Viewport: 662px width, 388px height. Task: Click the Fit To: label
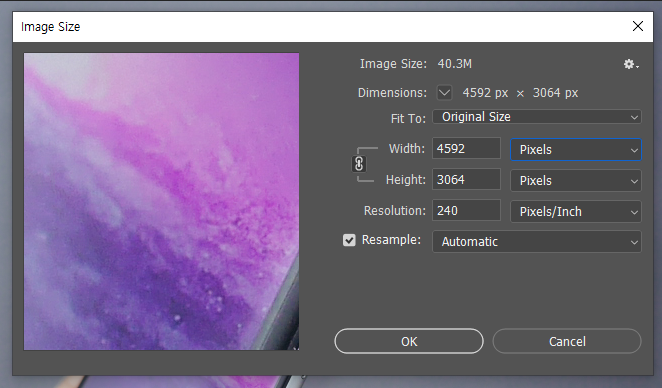click(x=408, y=119)
